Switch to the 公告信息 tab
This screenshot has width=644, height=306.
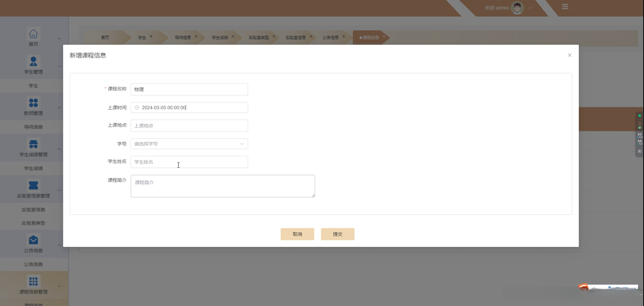(330, 38)
